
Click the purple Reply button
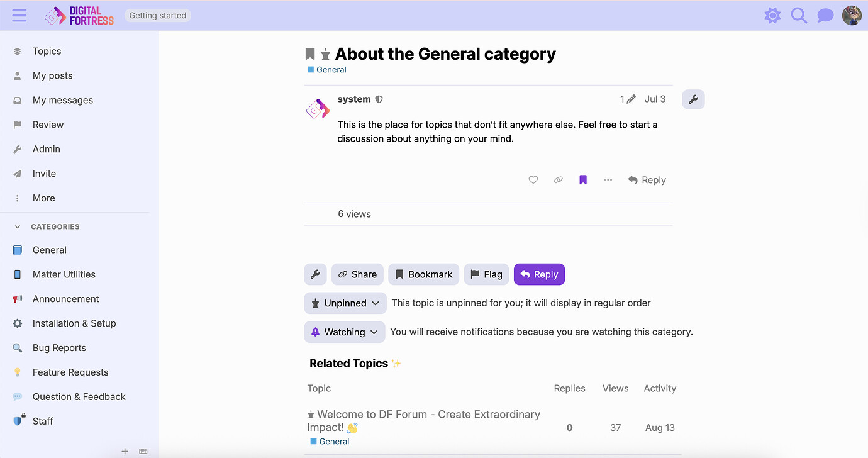point(539,274)
